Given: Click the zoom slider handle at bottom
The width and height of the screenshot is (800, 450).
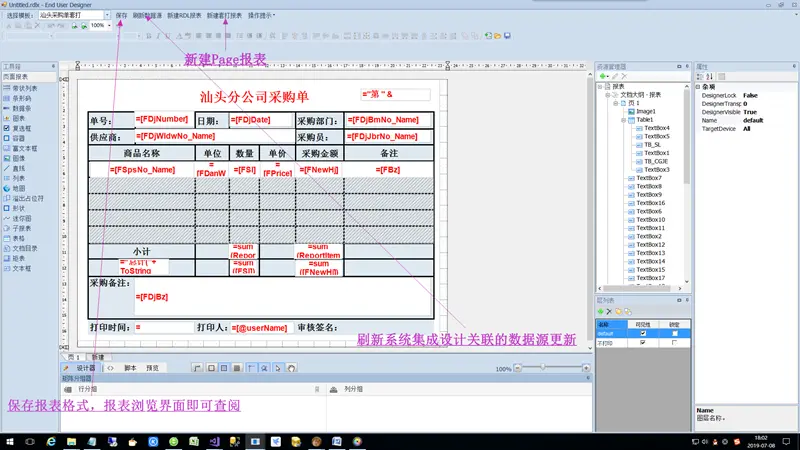Looking at the screenshot, I should pyautogui.click(x=543, y=367).
